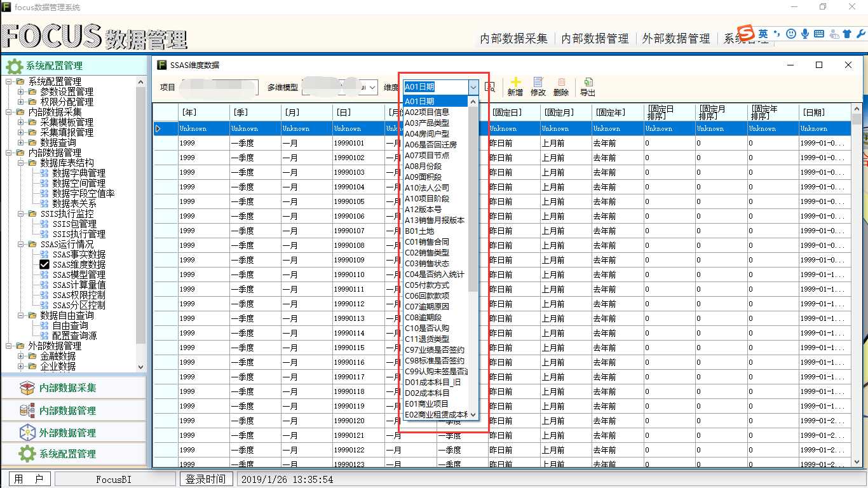Open 配置查询源 in the tree
868x488 pixels.
pos(74,335)
